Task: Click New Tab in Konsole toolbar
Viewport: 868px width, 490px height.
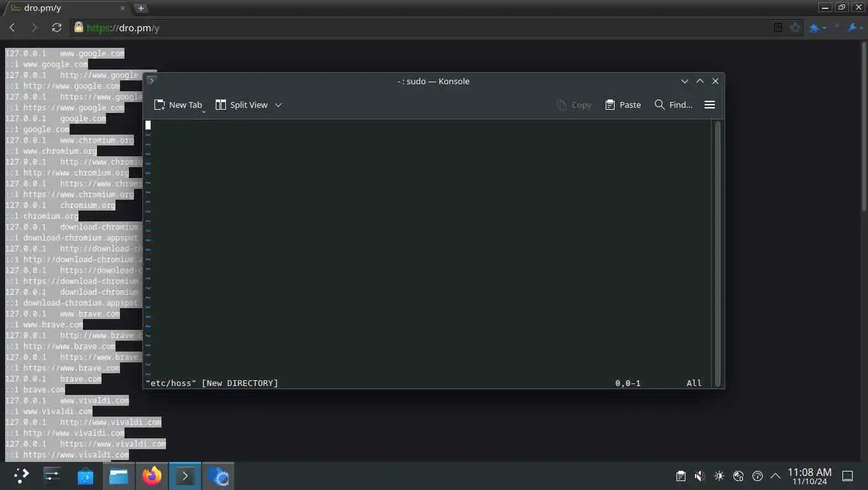Action: point(178,105)
